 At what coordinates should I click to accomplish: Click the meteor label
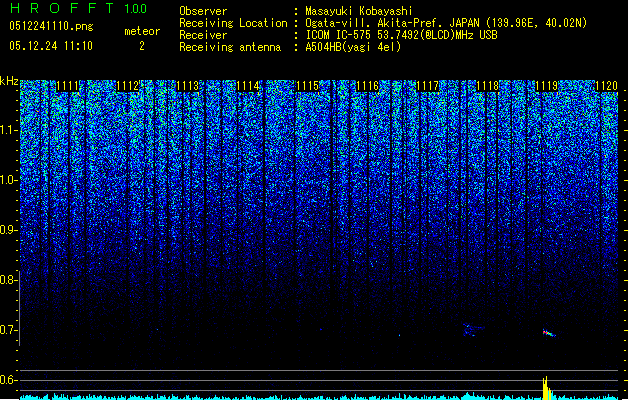click(x=142, y=31)
